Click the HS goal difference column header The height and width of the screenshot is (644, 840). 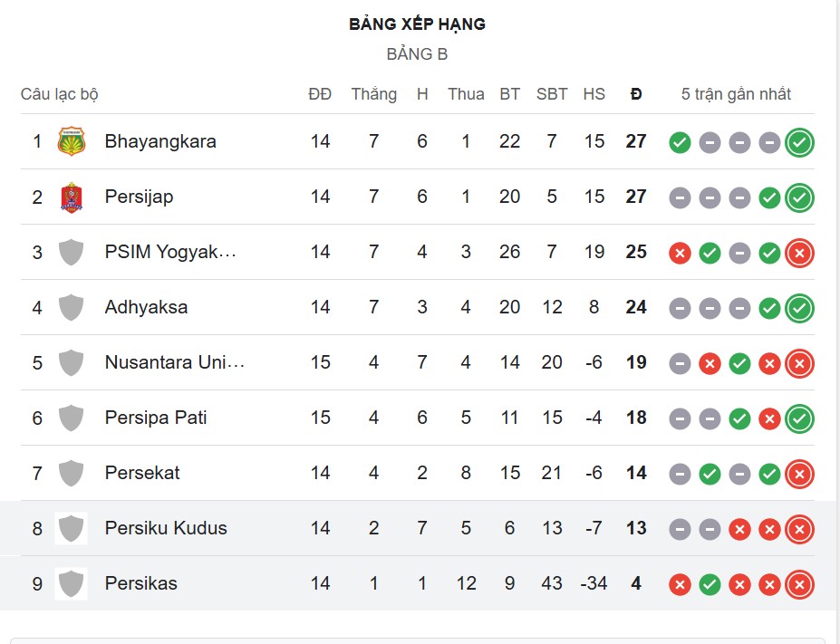(x=594, y=93)
